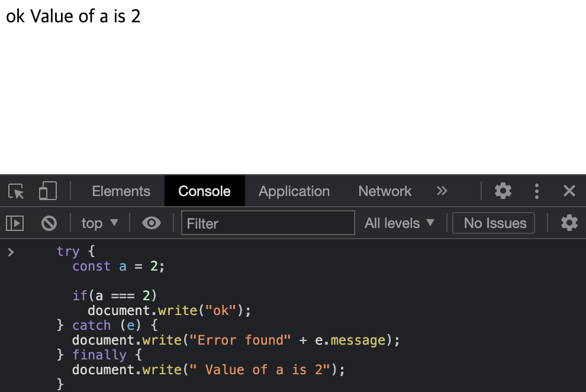The height and width of the screenshot is (392, 586).
Task: Click the 'if(a === 2)' code line
Action: coord(114,295)
